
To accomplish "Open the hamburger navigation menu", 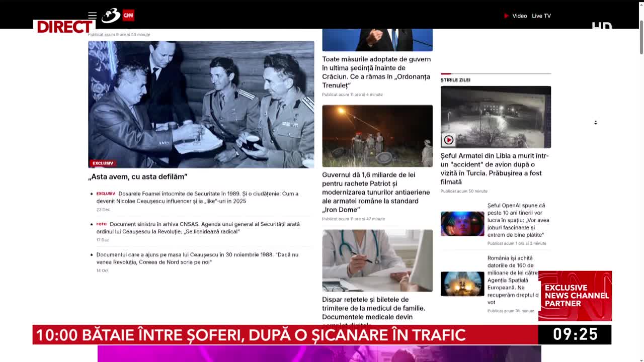I will 92,16.
